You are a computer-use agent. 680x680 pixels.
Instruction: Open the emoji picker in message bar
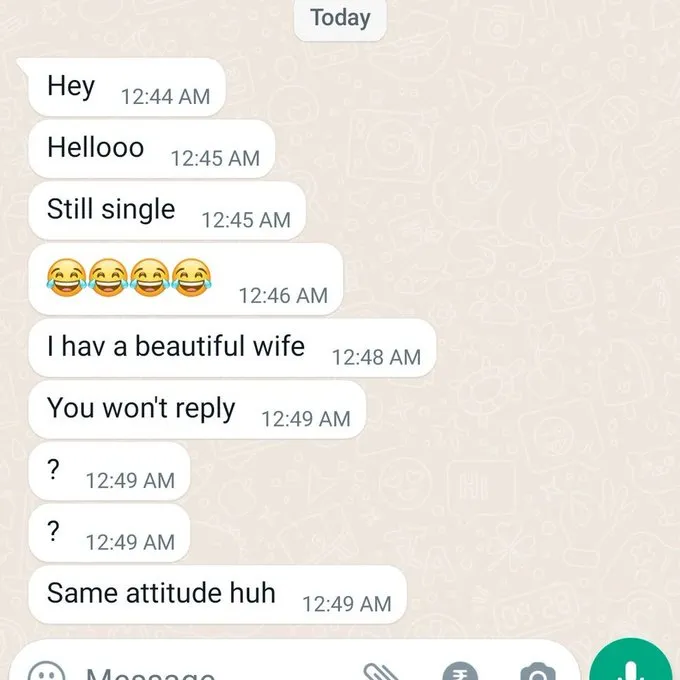(x=47, y=672)
